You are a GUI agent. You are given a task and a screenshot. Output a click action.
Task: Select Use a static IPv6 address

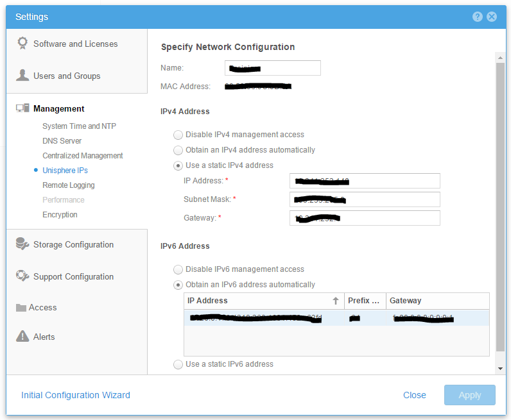click(x=178, y=364)
